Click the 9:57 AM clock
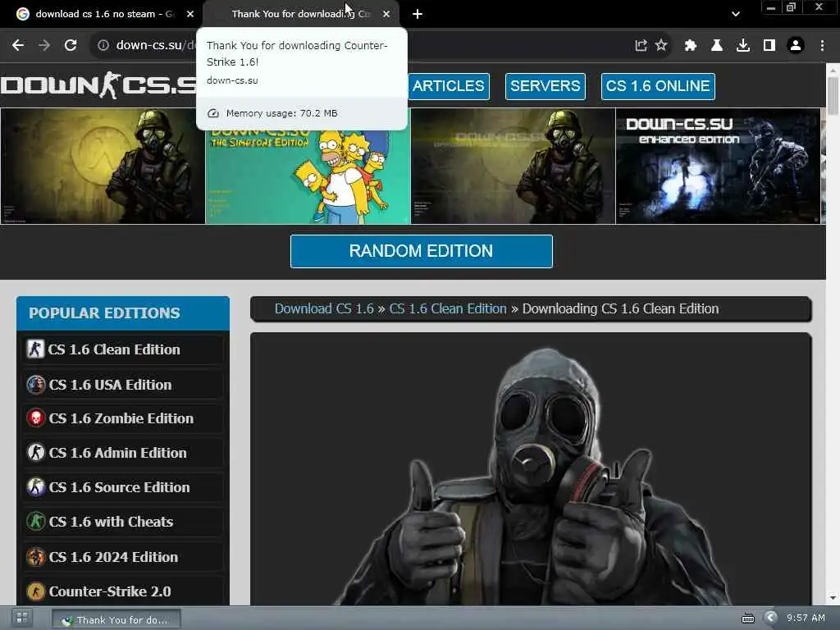The image size is (840, 630). 806,619
